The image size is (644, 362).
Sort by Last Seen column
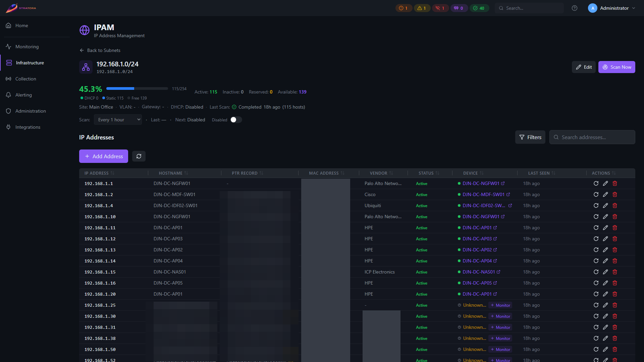pos(542,173)
